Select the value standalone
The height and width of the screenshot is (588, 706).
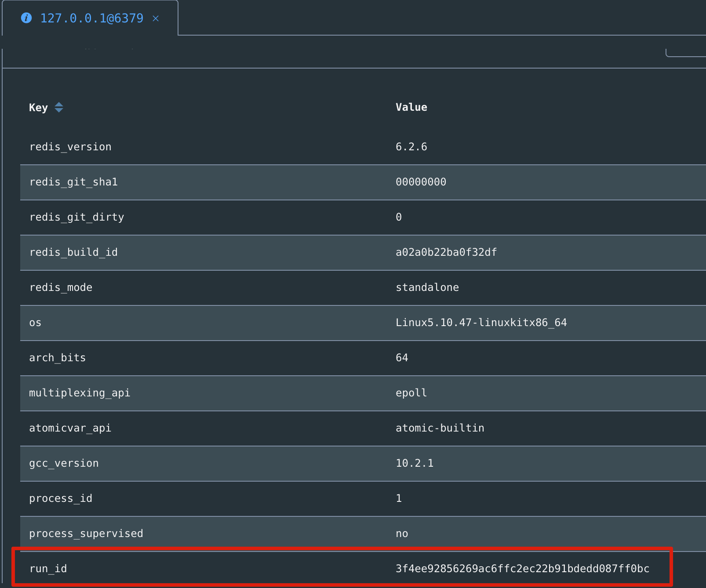(427, 287)
